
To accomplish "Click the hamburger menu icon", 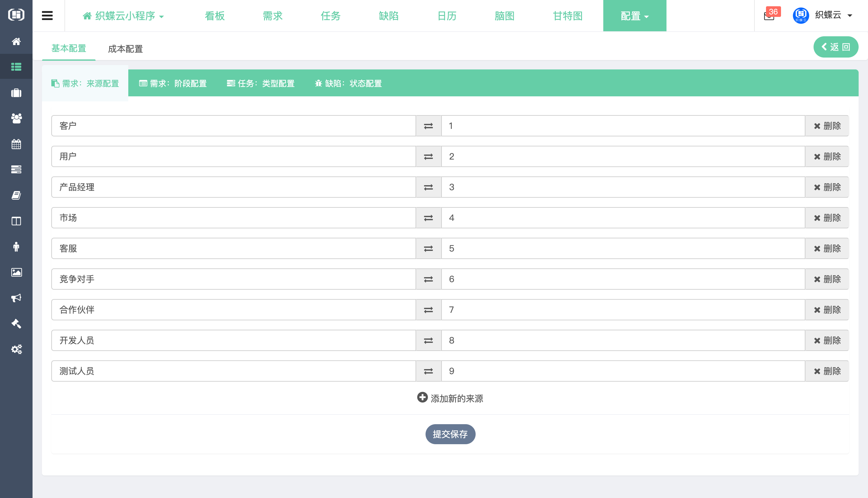I will pyautogui.click(x=47, y=16).
